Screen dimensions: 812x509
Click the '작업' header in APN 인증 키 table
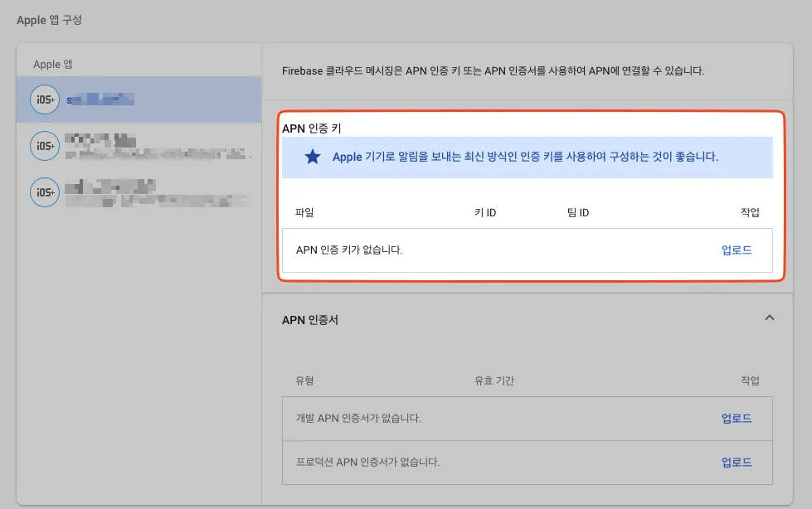(750, 212)
